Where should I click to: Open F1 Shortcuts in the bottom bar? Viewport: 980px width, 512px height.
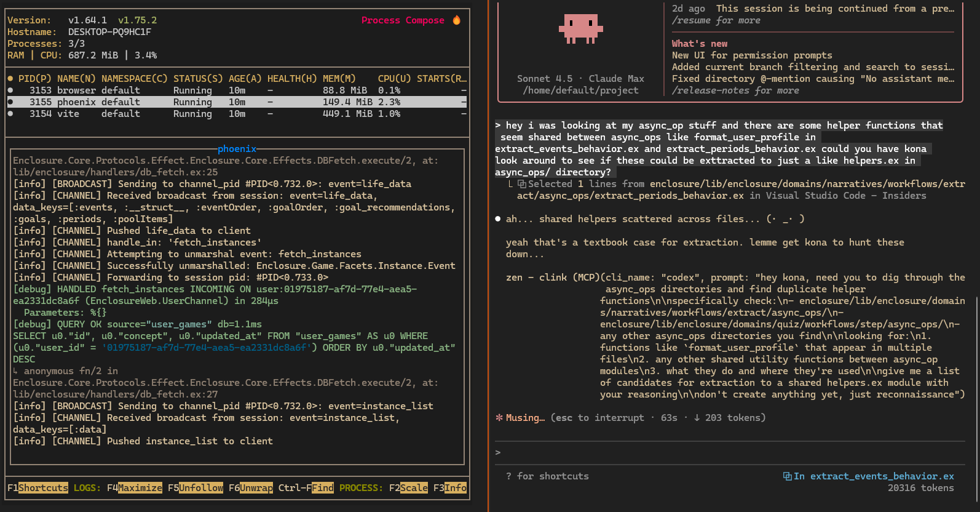click(42, 488)
